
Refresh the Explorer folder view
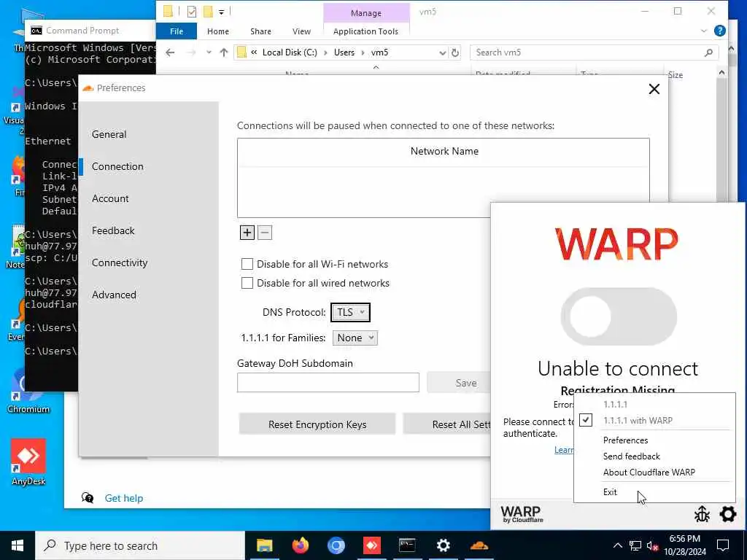tap(455, 52)
